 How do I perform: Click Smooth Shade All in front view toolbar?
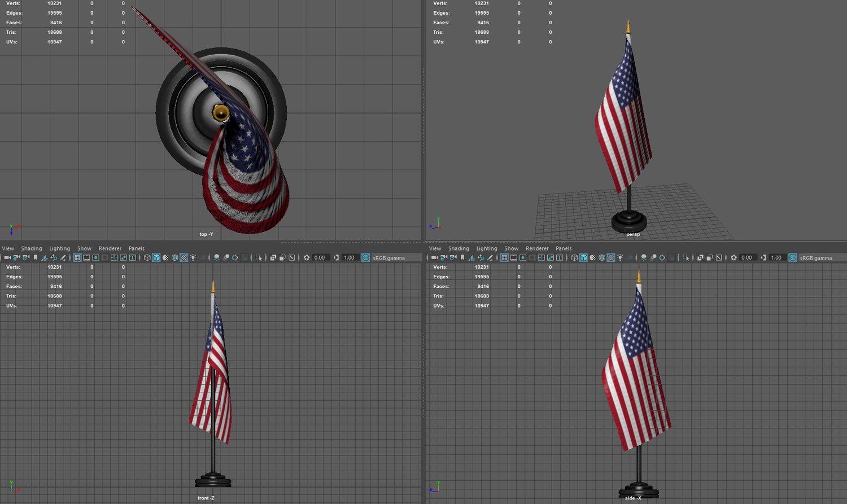[x=156, y=257]
